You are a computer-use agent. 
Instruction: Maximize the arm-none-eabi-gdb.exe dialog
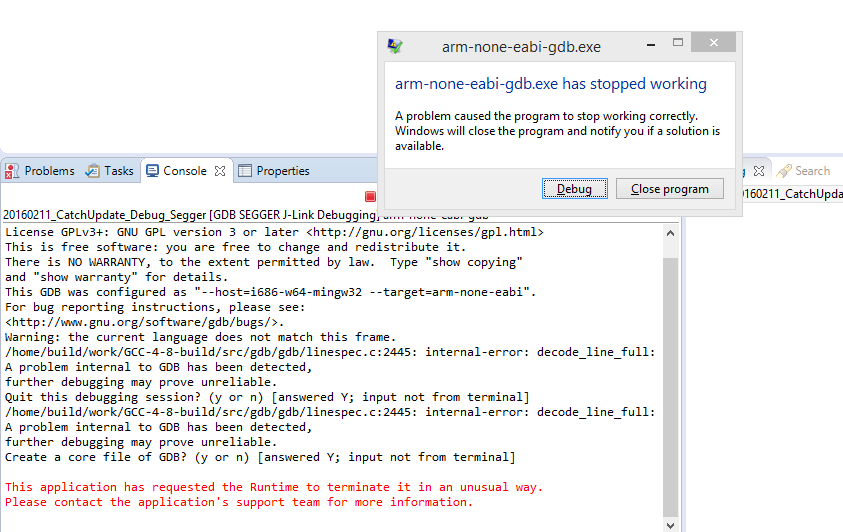coord(678,42)
